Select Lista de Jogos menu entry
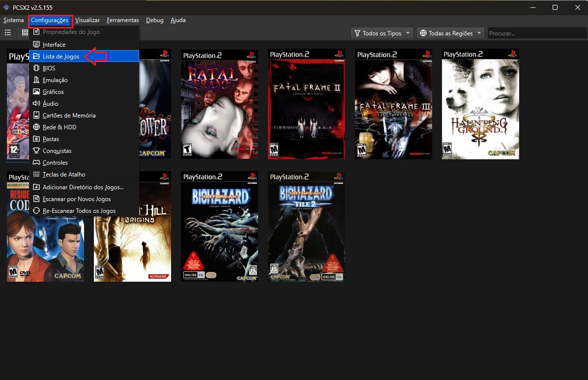Viewport: 588px width, 380px height. [x=61, y=57]
